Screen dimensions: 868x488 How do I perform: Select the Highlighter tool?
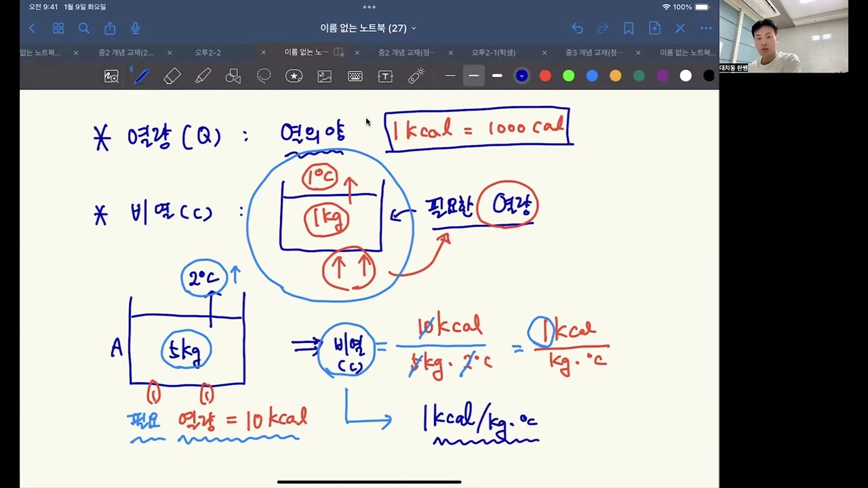(203, 77)
